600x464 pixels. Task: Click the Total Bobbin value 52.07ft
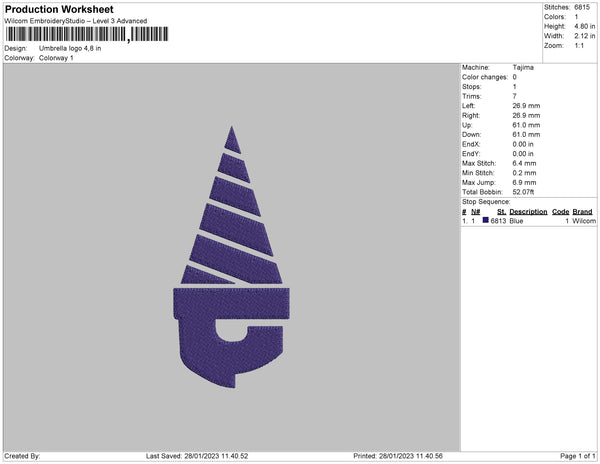point(523,192)
